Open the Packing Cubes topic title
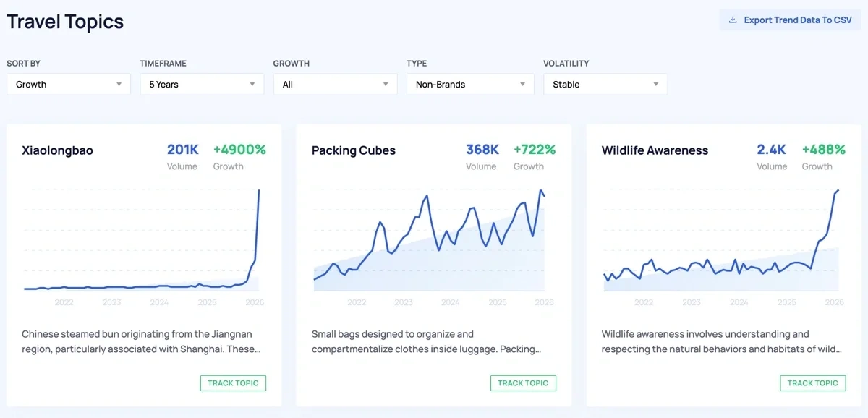The width and height of the screenshot is (868, 418). 354,150
